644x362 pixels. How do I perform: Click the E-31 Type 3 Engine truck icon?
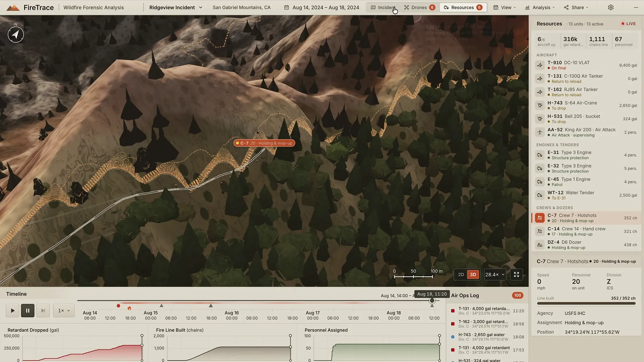click(x=540, y=155)
